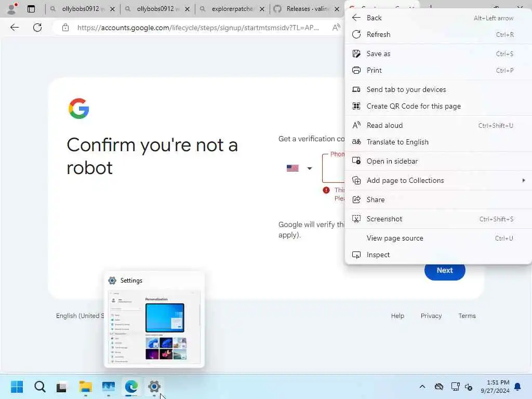Close the second ollybobs0912 tab

[187, 9]
